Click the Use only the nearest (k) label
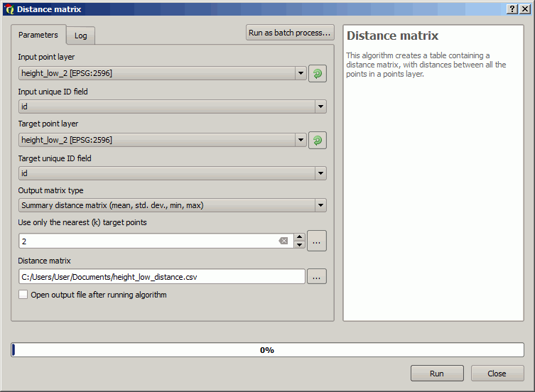The height and width of the screenshot is (392, 535). (x=82, y=222)
